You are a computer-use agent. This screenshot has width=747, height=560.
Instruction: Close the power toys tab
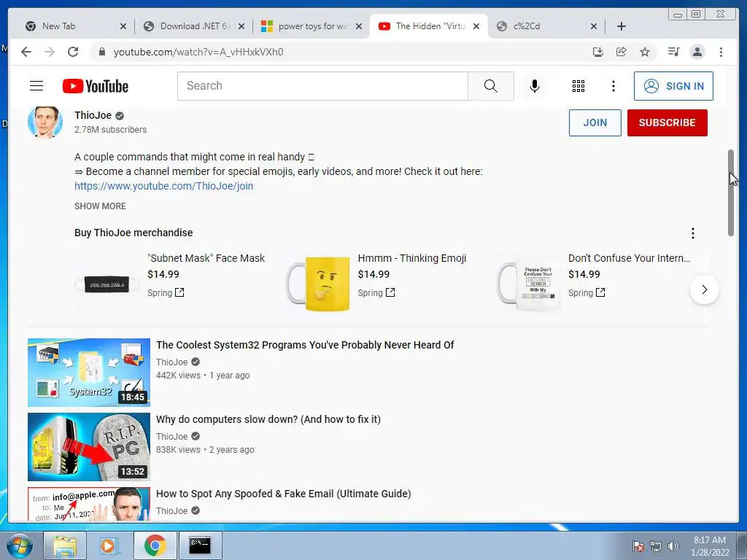click(x=359, y=26)
